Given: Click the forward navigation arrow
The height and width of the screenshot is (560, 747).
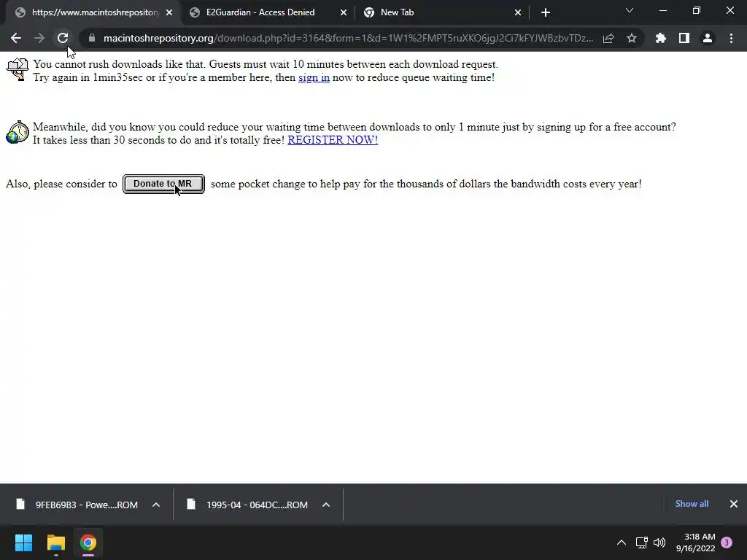Looking at the screenshot, I should pyautogui.click(x=39, y=38).
